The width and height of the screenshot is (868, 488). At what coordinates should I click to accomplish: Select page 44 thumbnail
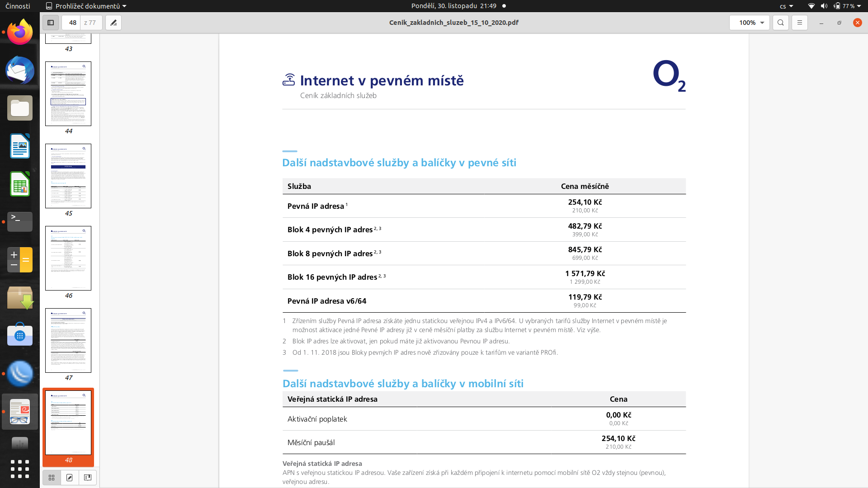tap(68, 94)
